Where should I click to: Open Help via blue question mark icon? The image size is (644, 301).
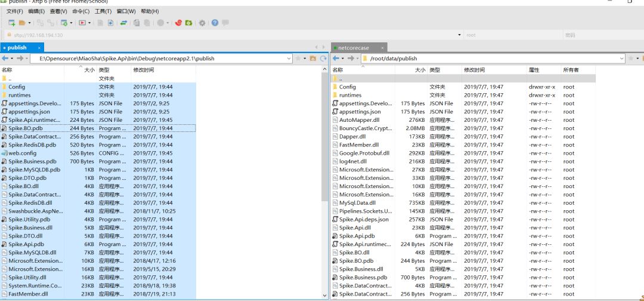[215, 23]
